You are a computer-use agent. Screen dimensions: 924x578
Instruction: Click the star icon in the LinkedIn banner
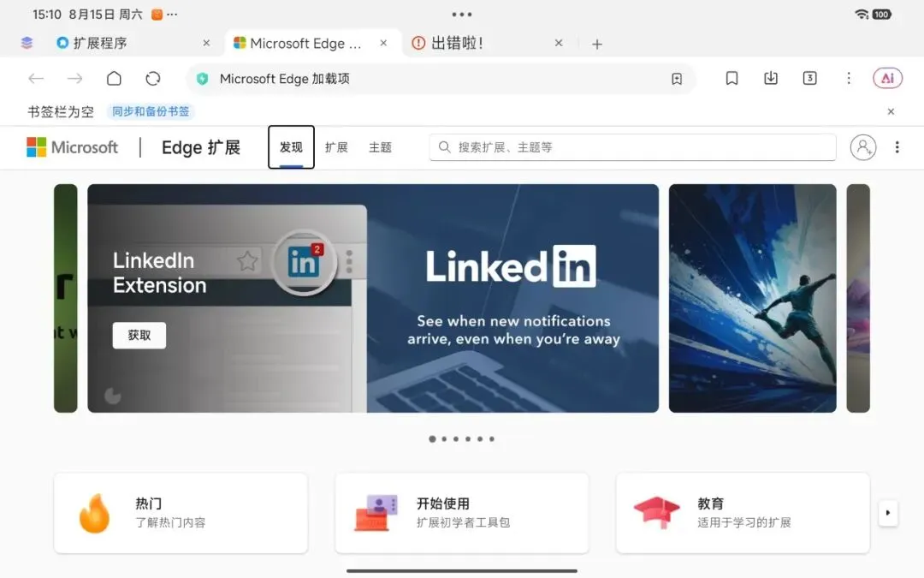tap(247, 260)
